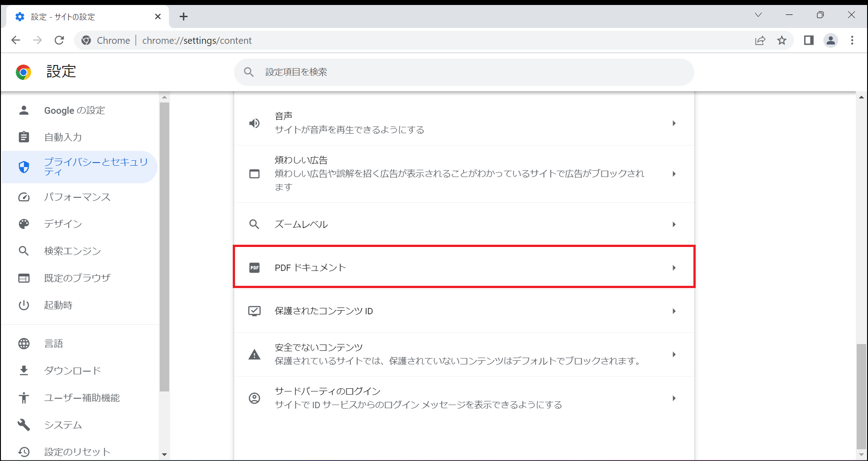This screenshot has width=868, height=461.
Task: Go to 検索エンジン settings
Action: [72, 251]
